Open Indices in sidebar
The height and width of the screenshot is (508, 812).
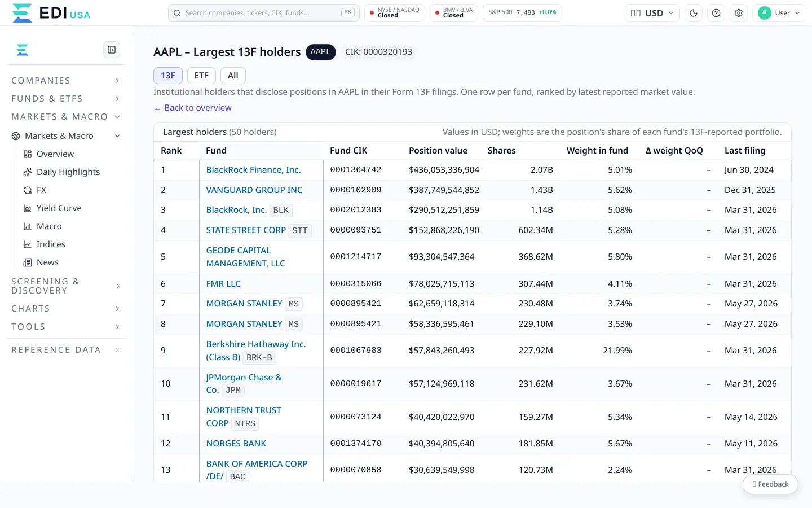(x=51, y=244)
